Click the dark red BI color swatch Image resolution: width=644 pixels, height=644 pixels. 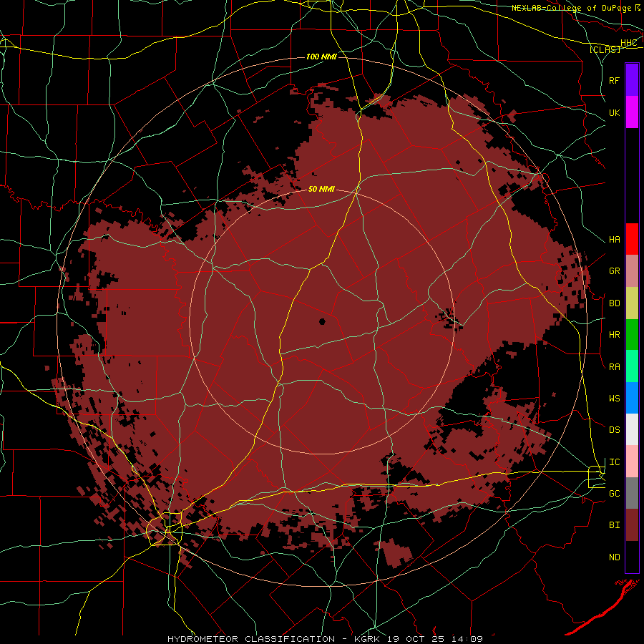pyautogui.click(x=632, y=525)
